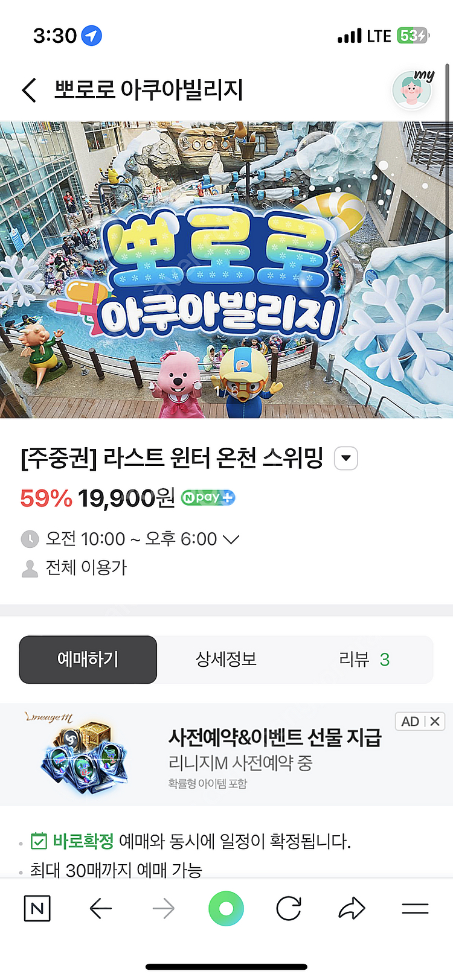Reload the page with refresh icon
The height and width of the screenshot is (980, 453).
(x=289, y=908)
